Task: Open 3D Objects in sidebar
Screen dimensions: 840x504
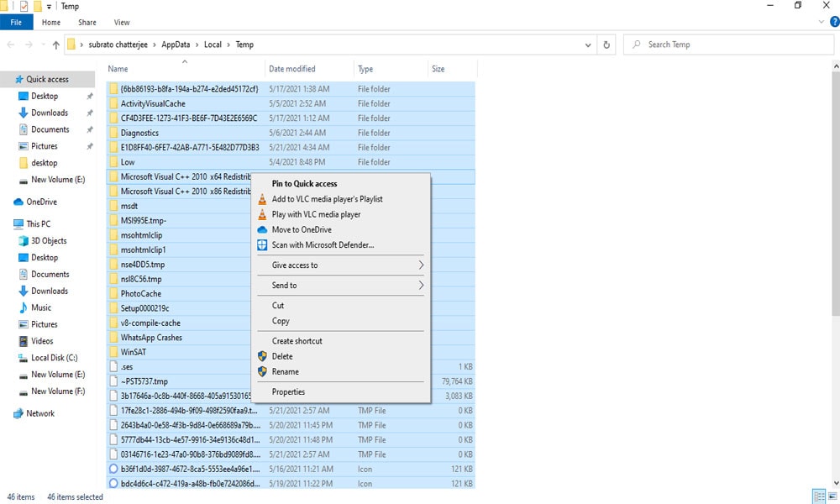Action: coord(49,240)
